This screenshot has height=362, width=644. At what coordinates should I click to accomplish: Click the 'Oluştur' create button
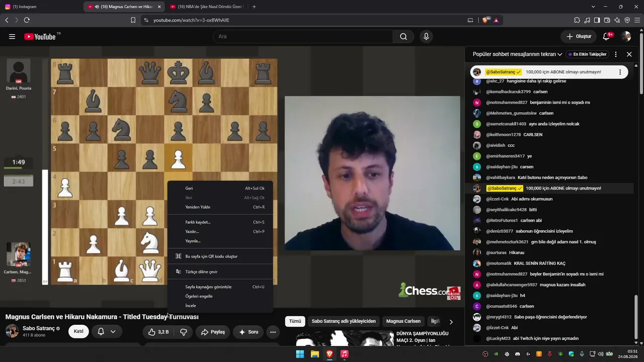pyautogui.click(x=579, y=36)
